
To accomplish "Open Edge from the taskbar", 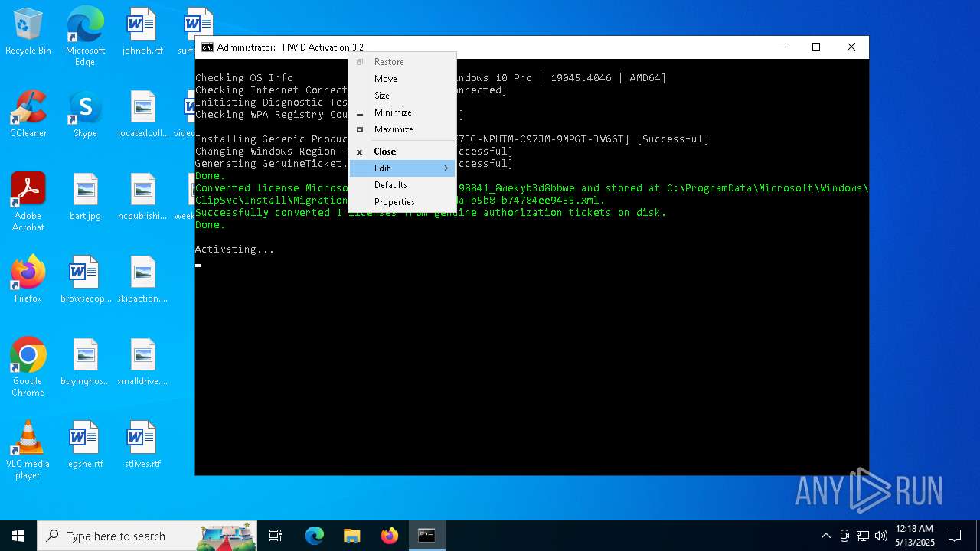I will (315, 536).
